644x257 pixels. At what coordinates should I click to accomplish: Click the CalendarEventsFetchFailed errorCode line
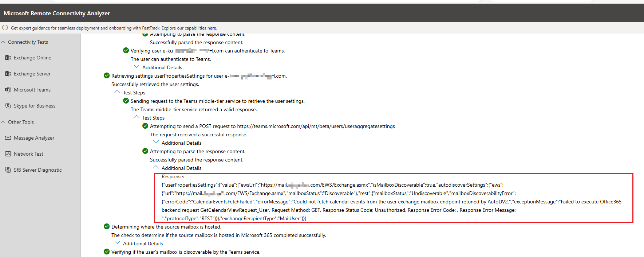[392, 202]
